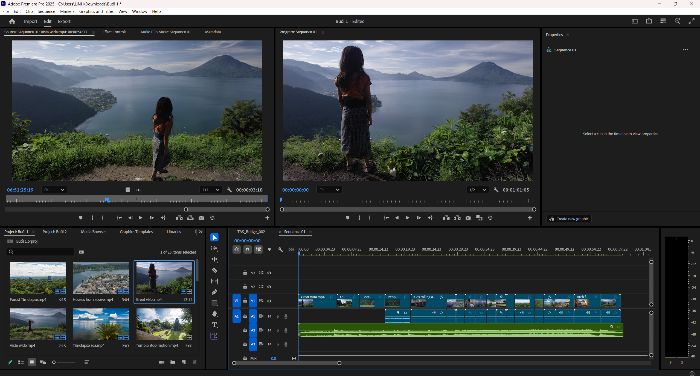Viewport: 700px width, 376px height.
Task: Click the button at the Properties panel bottom
Action: [569, 219]
